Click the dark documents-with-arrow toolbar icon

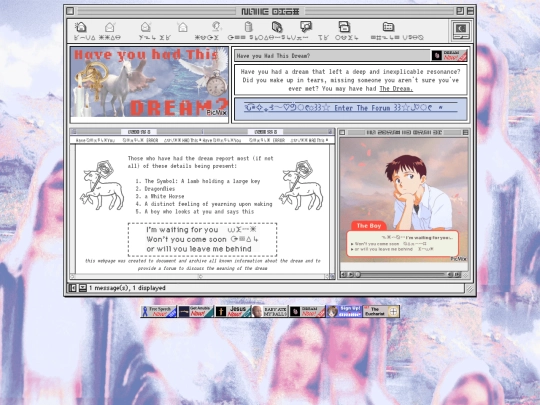click(277, 27)
